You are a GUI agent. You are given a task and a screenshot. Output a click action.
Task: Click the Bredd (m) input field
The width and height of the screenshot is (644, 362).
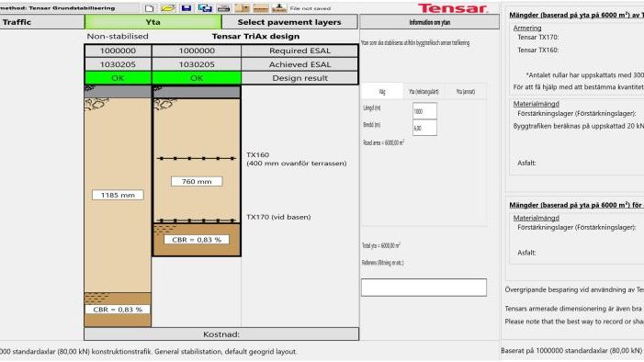coord(424,128)
